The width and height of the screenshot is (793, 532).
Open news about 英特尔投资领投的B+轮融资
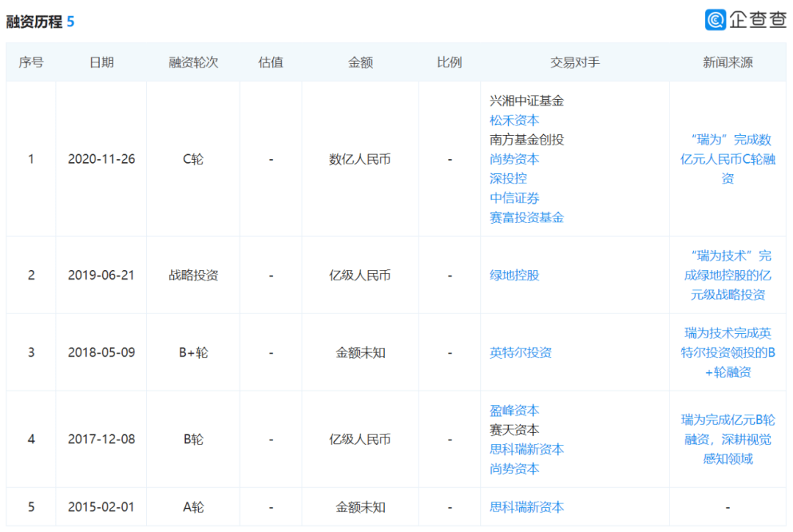(x=728, y=353)
